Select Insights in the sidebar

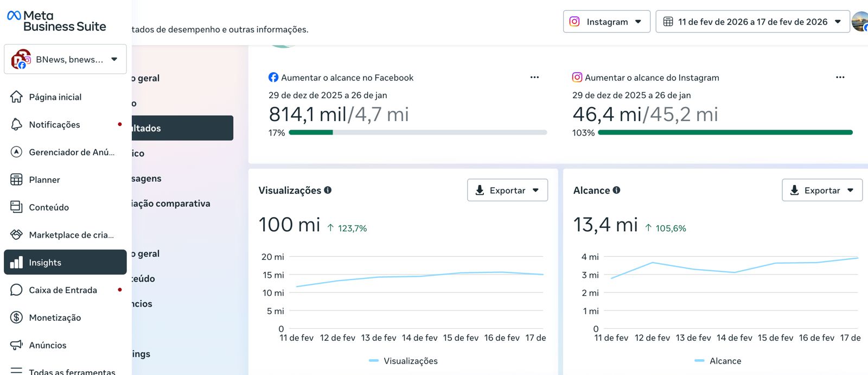(65, 262)
